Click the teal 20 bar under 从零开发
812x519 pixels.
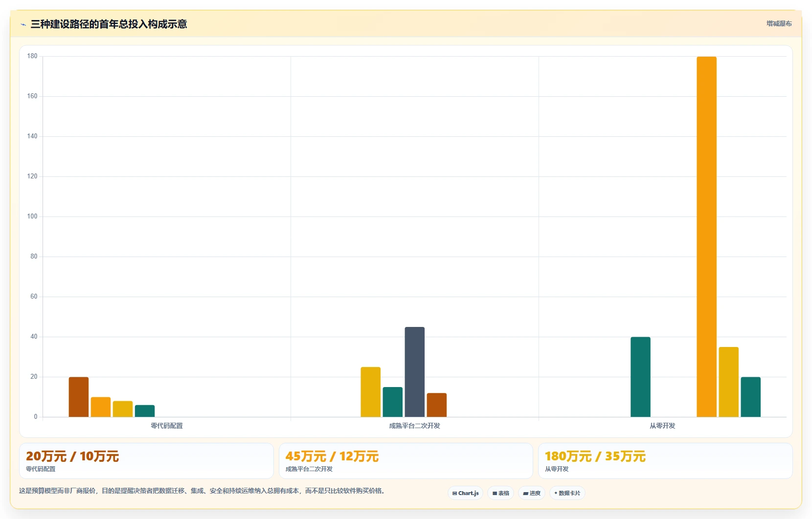point(750,397)
